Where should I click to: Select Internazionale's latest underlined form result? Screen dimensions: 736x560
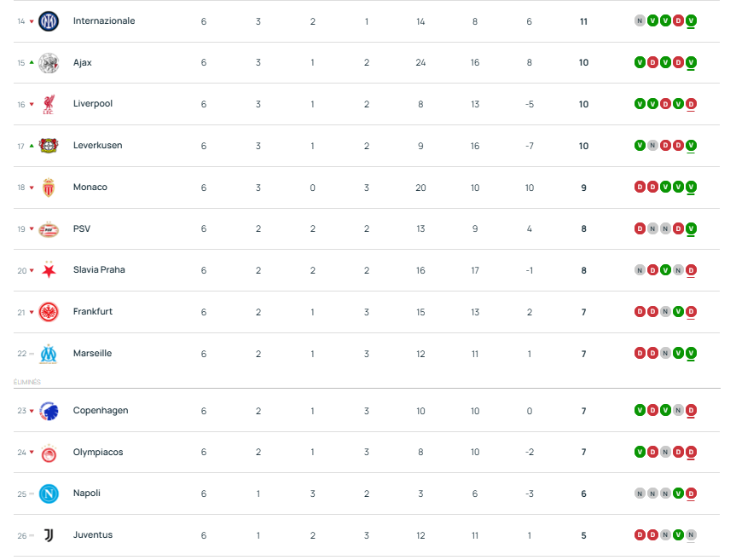click(x=691, y=20)
